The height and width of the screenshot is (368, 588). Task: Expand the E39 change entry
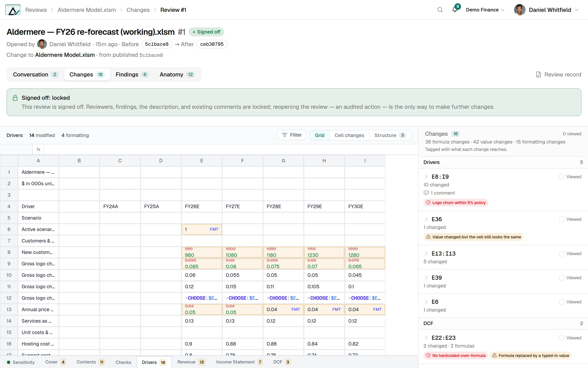tap(426, 278)
